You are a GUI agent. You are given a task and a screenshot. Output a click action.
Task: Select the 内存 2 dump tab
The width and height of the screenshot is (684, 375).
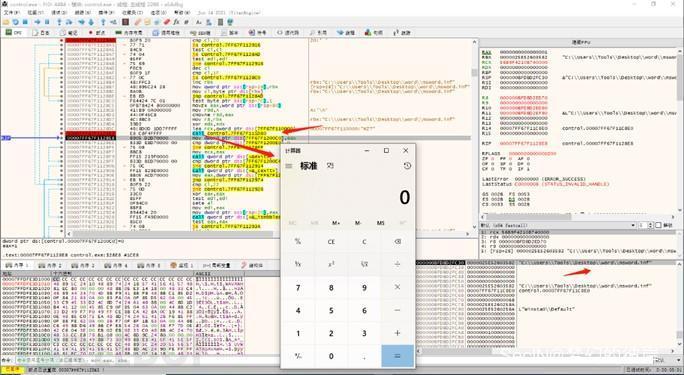click(x=50, y=265)
